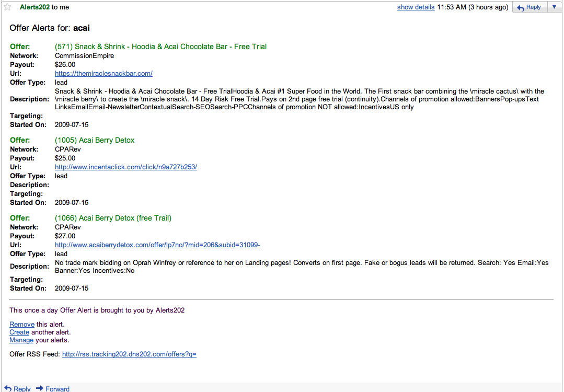This screenshot has height=392, width=564.
Task: Click the reply arrow icon at bottom
Action: 8,388
